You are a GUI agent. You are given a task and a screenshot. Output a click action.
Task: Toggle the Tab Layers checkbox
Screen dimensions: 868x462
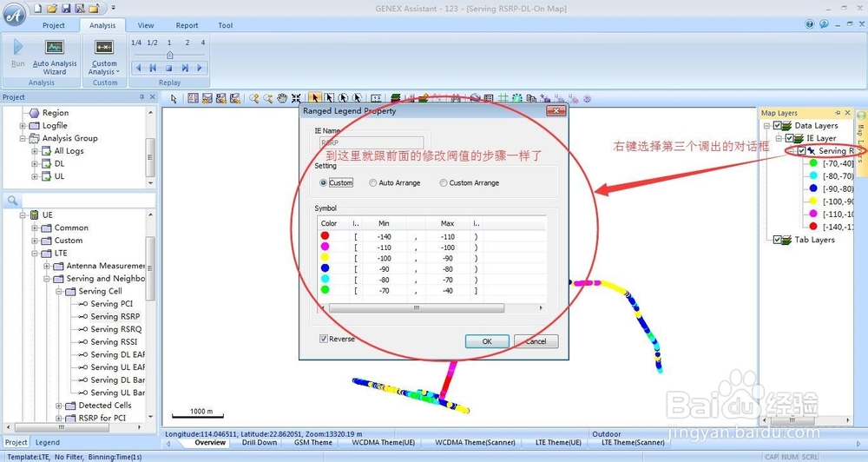click(x=777, y=240)
